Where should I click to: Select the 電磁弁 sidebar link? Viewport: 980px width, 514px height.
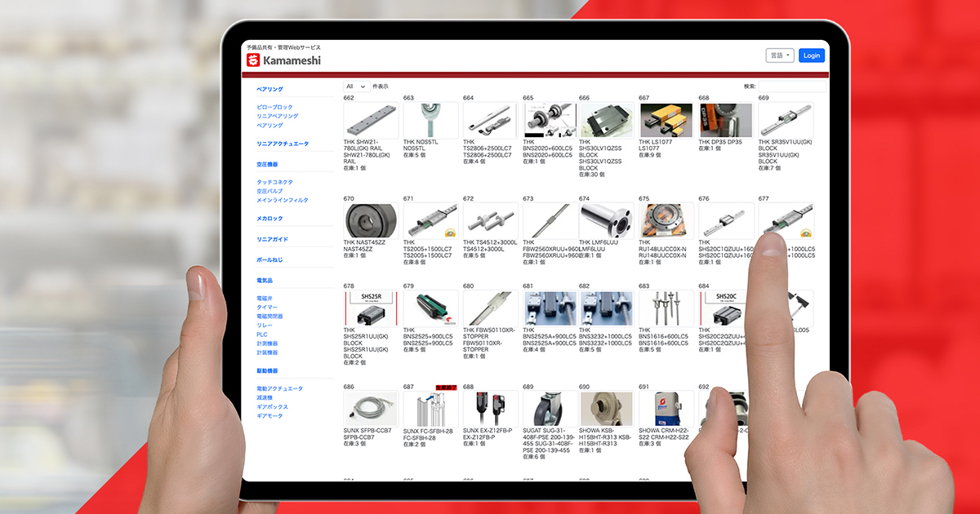[265, 299]
